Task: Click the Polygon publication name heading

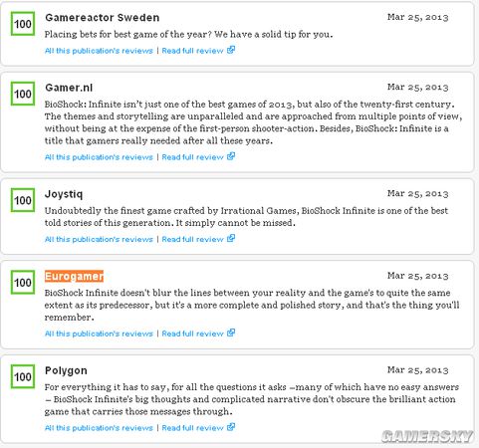Action: click(66, 370)
